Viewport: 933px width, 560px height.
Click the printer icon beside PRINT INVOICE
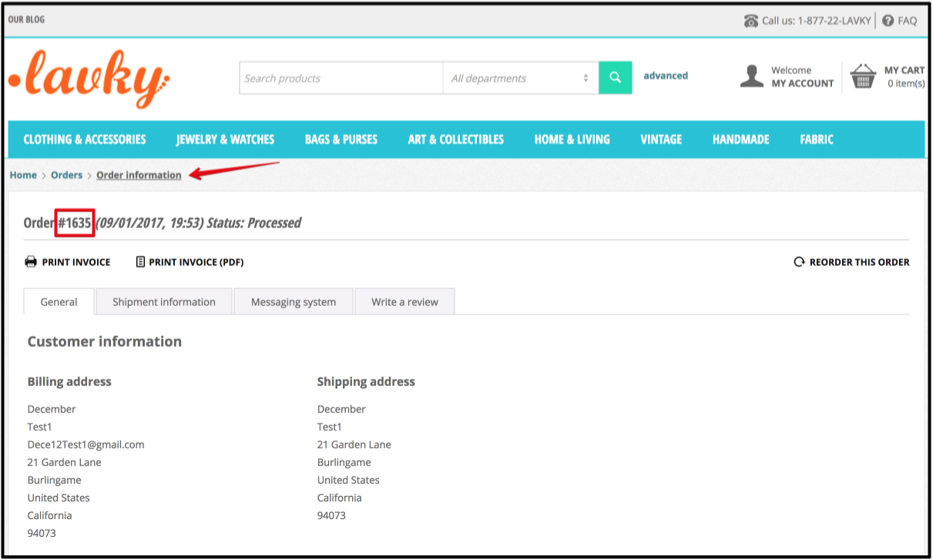click(29, 261)
